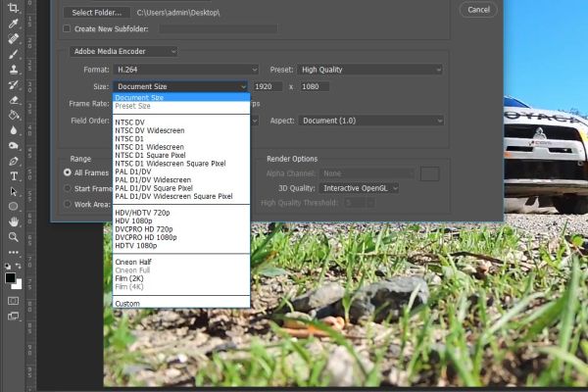Select the All Frames radio button
The height and width of the screenshot is (392, 588).
(68, 172)
